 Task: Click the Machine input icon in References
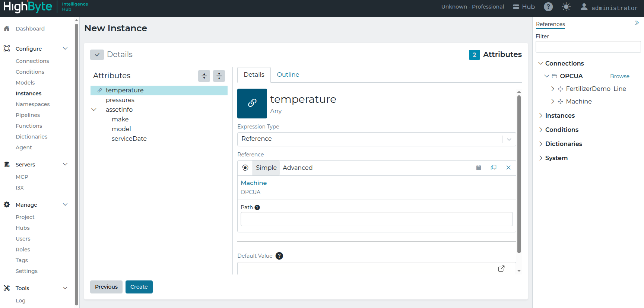[561, 101]
